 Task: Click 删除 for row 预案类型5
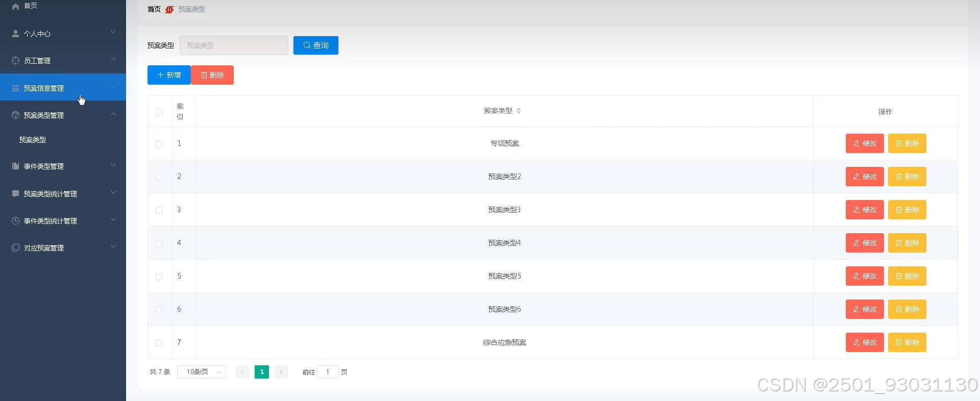click(x=907, y=276)
